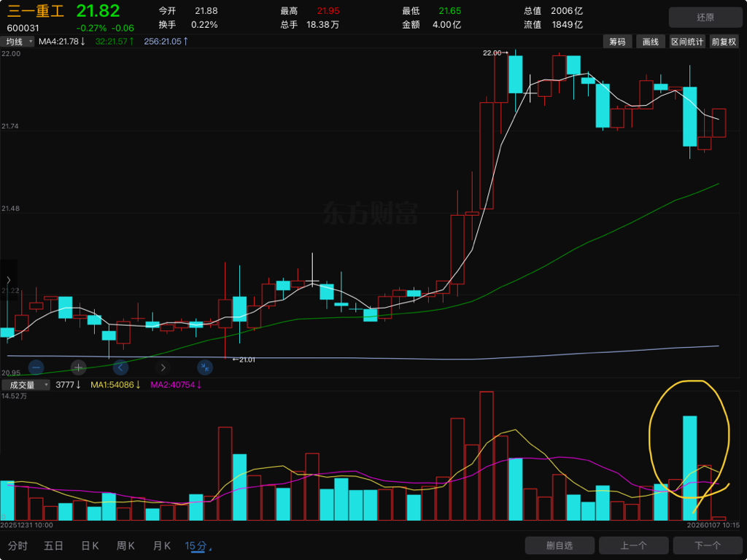Zoom out chart with minus icon
The height and width of the screenshot is (560, 747).
[36, 367]
